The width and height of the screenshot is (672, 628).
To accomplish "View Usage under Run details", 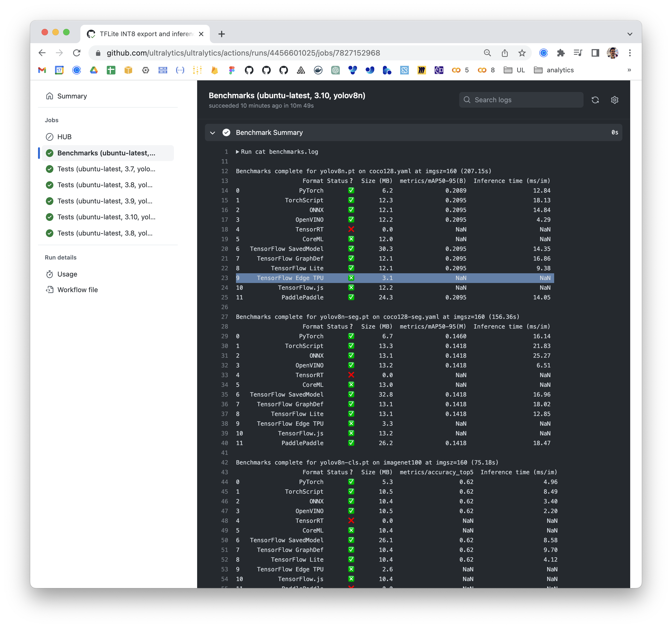I will pos(67,274).
